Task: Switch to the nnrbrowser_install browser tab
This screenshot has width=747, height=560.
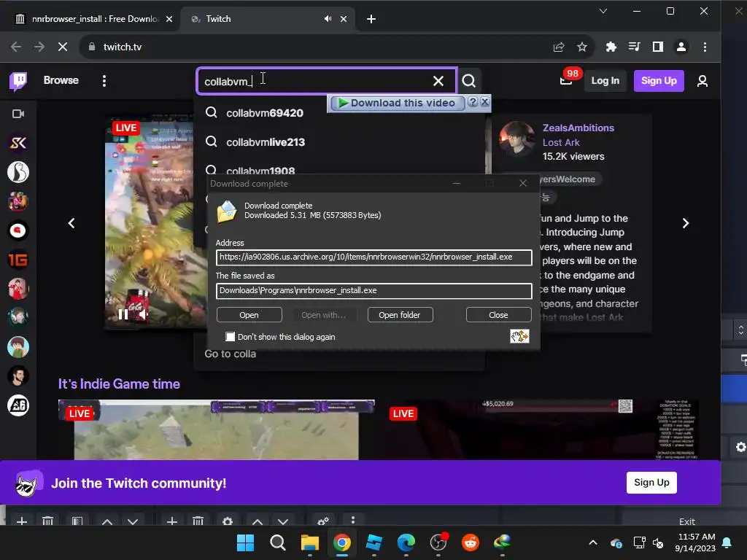Action: pyautogui.click(x=93, y=19)
